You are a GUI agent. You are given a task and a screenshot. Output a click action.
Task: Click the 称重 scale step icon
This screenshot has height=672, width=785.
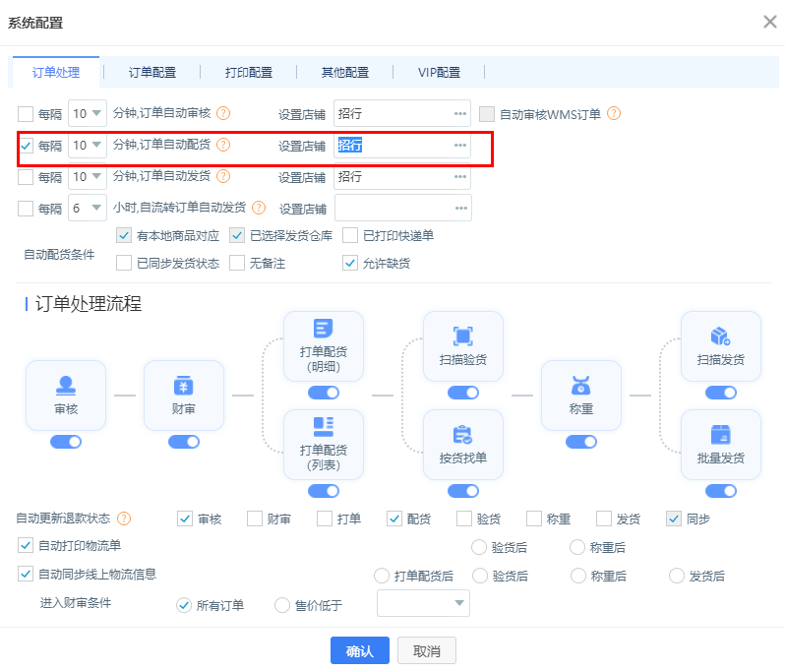pyautogui.click(x=581, y=386)
